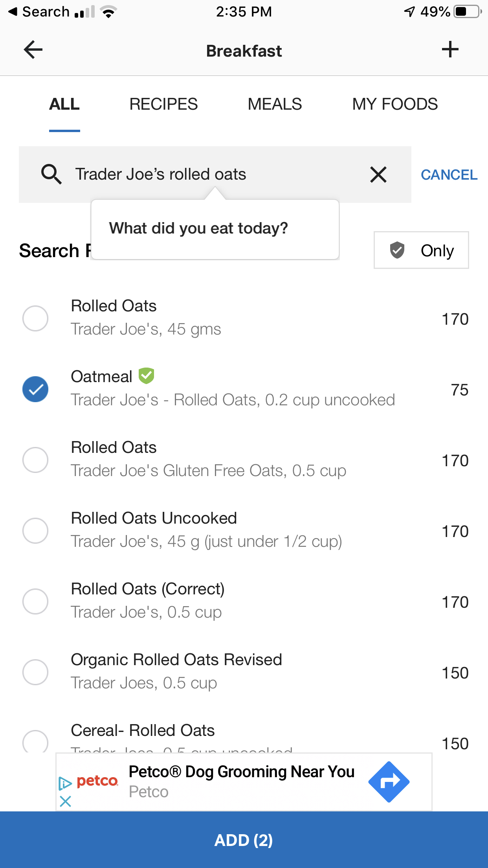Tap the Petco ad directions arrow icon
This screenshot has width=488, height=868.
pos(389,782)
